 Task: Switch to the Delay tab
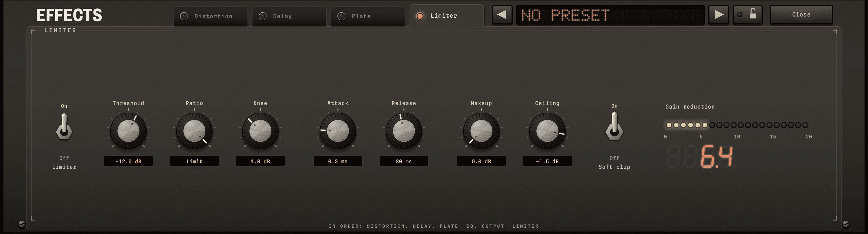click(x=289, y=16)
